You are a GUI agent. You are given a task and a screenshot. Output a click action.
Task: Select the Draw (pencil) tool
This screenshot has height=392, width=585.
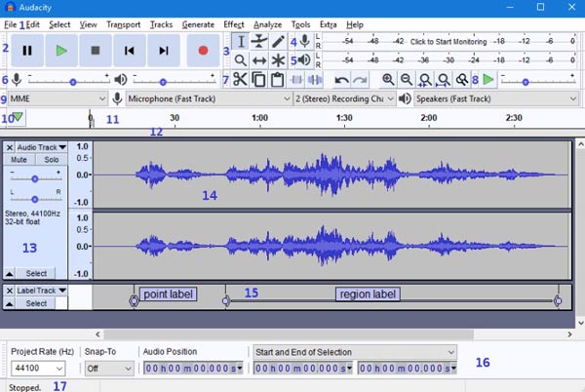(x=279, y=41)
